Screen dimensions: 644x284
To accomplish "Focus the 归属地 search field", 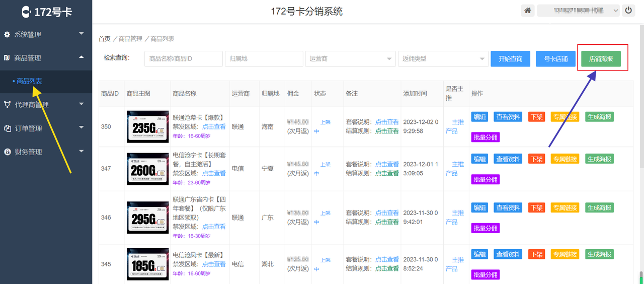I will pos(264,58).
